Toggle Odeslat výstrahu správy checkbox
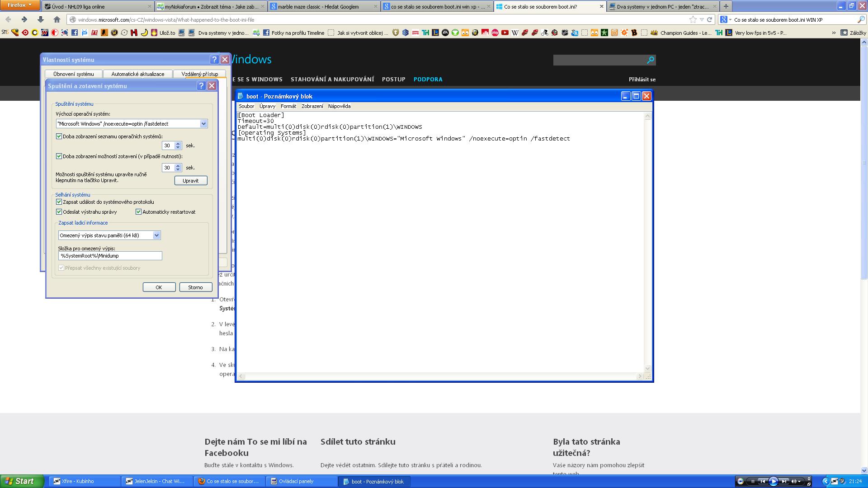This screenshot has height=488, width=868. (59, 212)
